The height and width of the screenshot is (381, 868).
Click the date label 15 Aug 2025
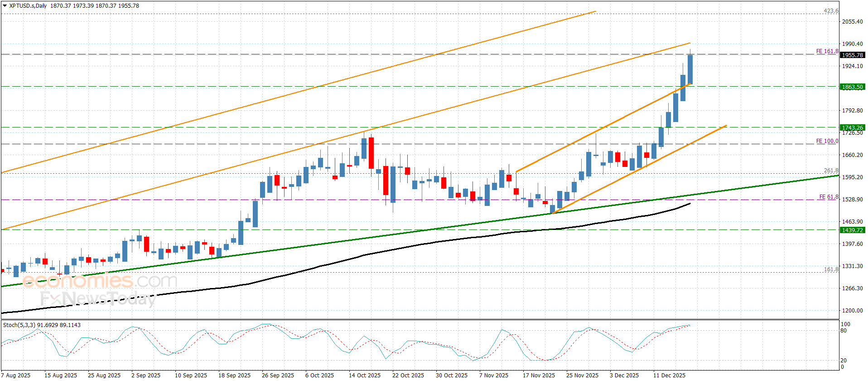pyautogui.click(x=61, y=375)
